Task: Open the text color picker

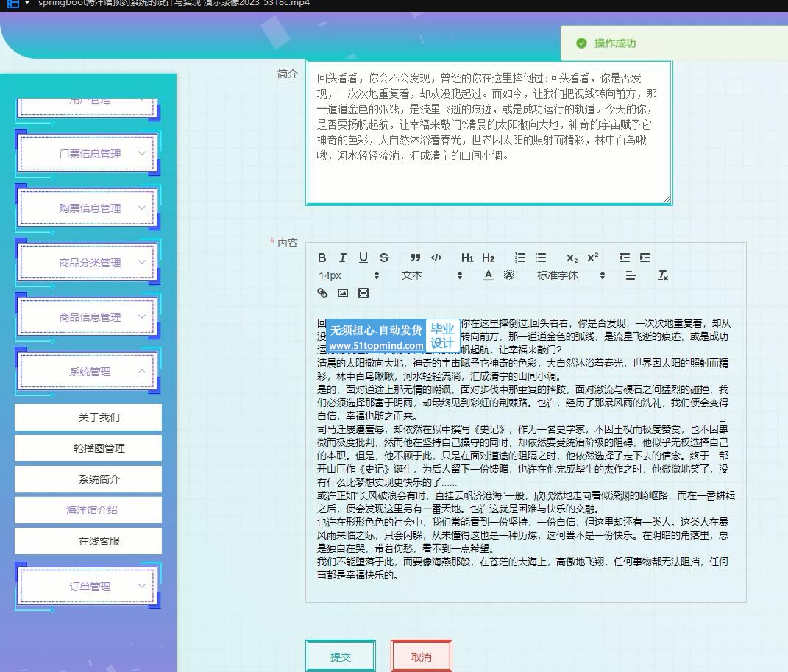Action: [x=488, y=275]
